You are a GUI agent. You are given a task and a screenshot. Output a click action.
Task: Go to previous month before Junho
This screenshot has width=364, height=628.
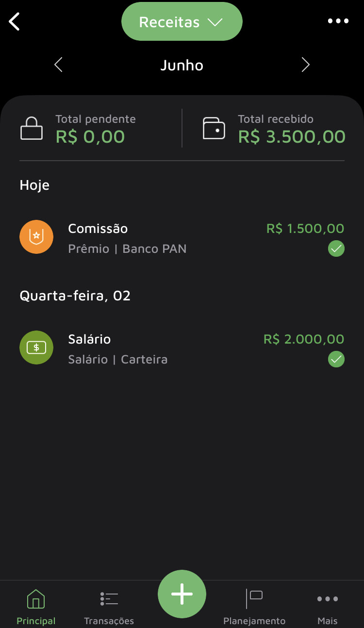coord(59,65)
